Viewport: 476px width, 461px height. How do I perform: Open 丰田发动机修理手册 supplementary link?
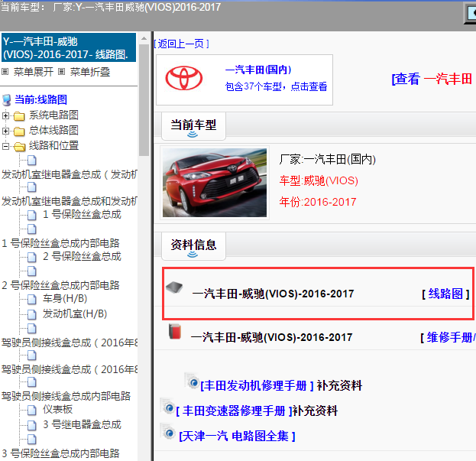(257, 385)
